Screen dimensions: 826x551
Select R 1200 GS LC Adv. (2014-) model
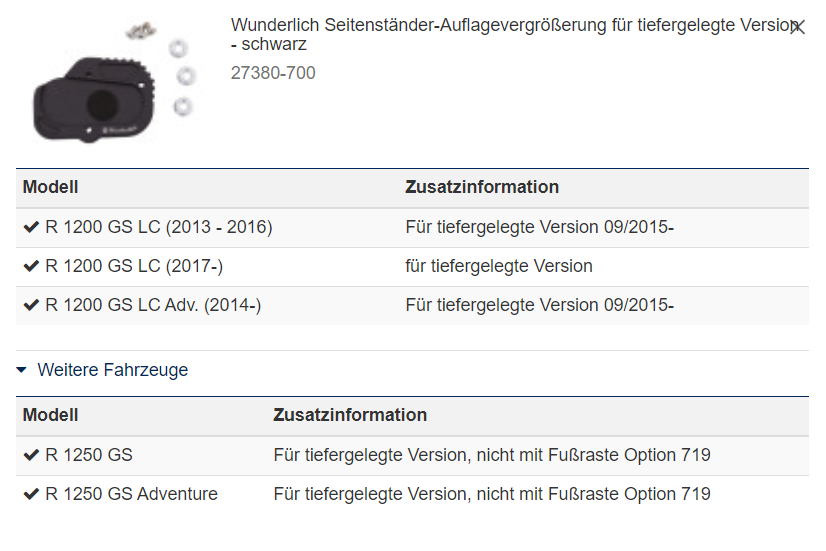coord(153,306)
